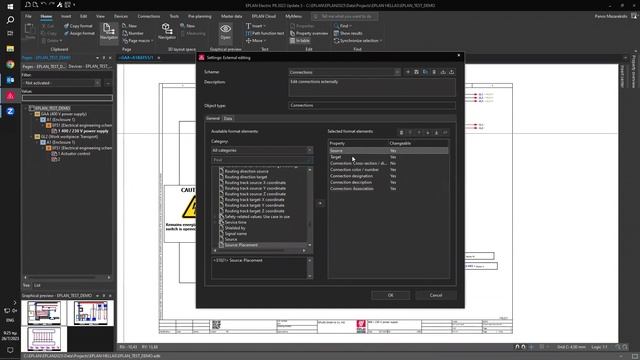The image size is (640, 360).
Task: Switch to the Insert ribbon tab
Action: pos(66,16)
